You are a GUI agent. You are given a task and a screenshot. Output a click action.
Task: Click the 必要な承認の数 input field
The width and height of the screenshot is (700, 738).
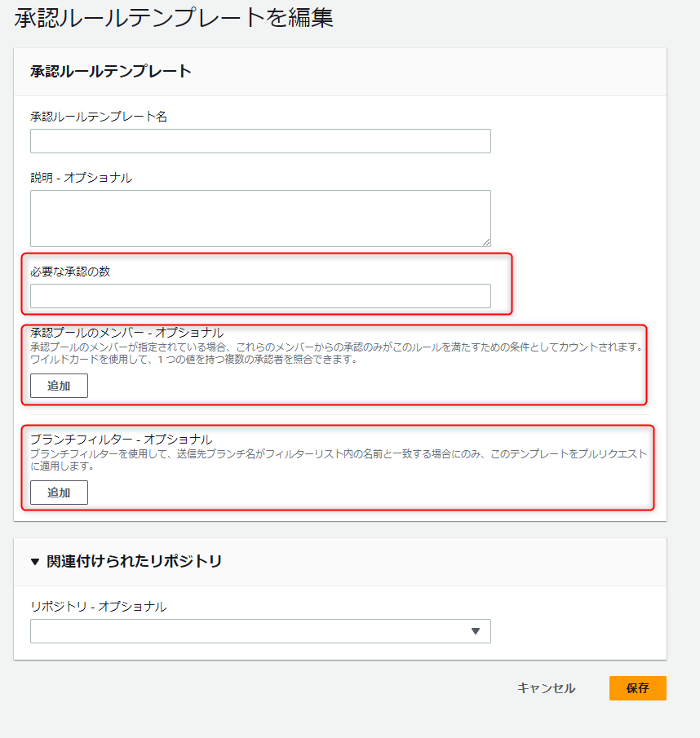[x=260, y=296]
